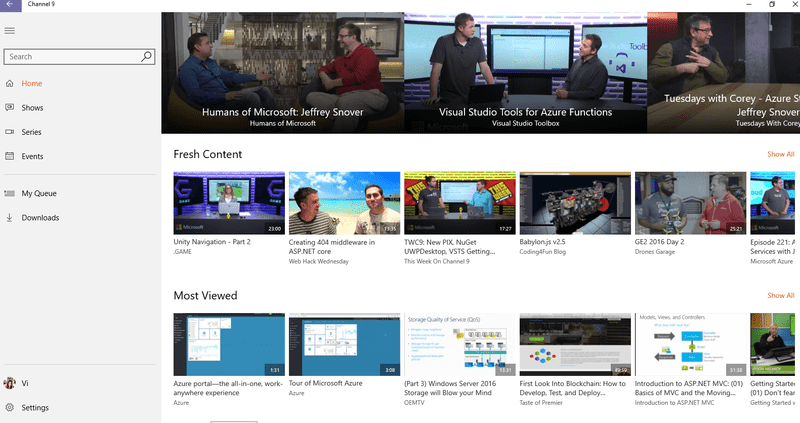This screenshot has height=423, width=800.
Task: Click the Home icon in sidebar
Action: pyautogui.click(x=10, y=84)
